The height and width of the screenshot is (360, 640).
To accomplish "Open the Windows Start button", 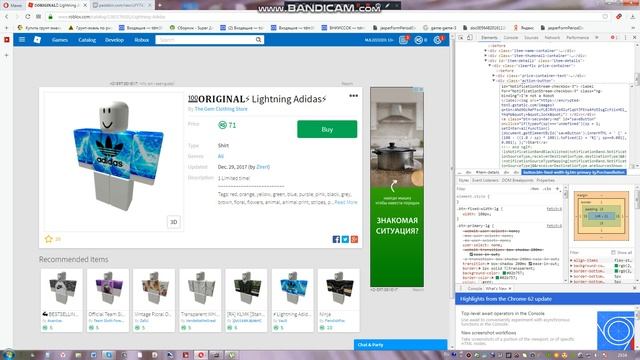I will (9, 355).
